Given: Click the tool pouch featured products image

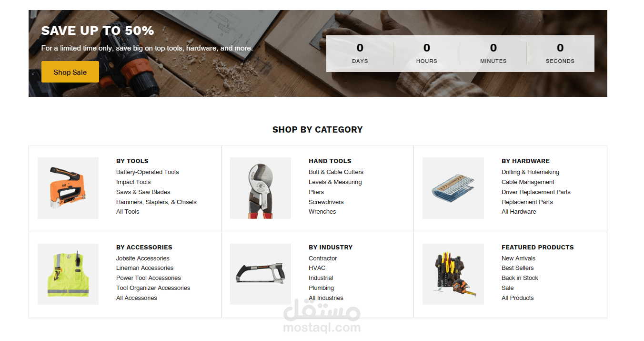Looking at the screenshot, I should coord(453,274).
